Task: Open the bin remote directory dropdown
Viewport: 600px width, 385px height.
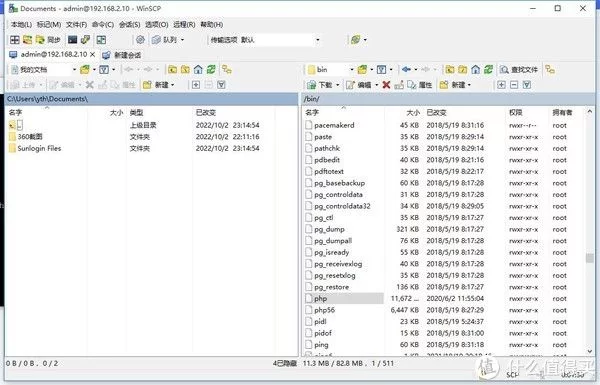Action: (331, 70)
